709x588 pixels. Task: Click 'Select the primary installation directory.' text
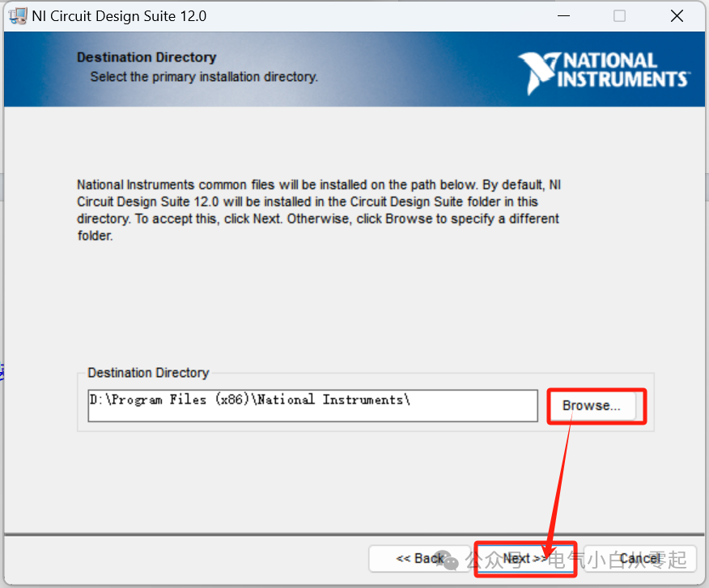(x=204, y=77)
